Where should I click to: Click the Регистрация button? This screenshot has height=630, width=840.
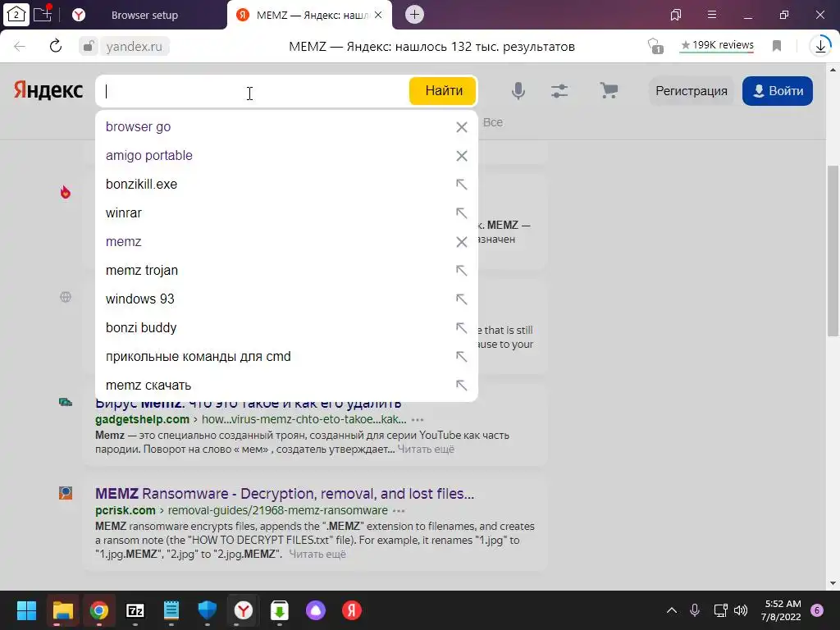coord(691,91)
